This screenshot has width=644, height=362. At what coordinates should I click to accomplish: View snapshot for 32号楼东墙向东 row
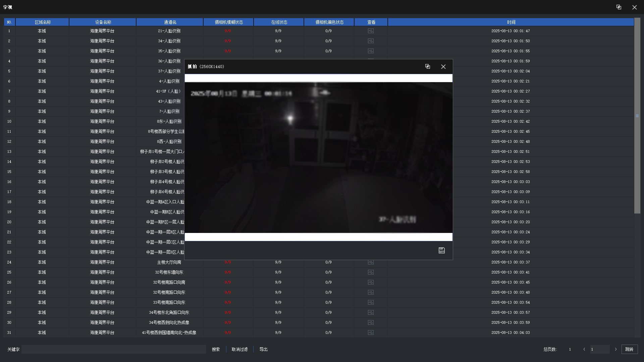click(x=371, y=272)
